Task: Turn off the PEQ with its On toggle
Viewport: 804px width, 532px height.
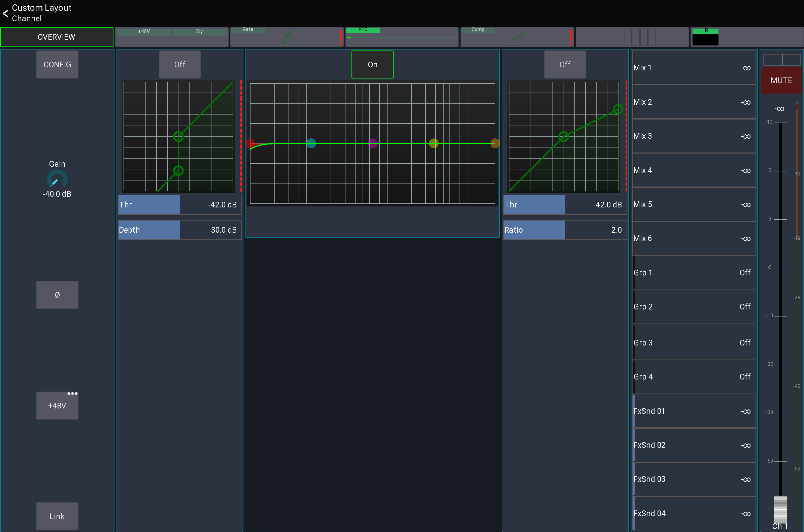Action: point(372,64)
